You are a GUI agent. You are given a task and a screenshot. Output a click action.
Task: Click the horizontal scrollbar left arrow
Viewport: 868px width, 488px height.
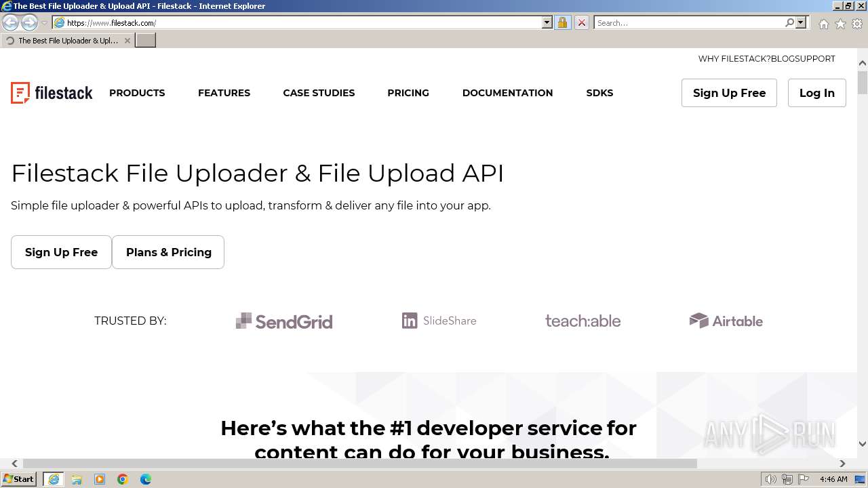point(14,464)
